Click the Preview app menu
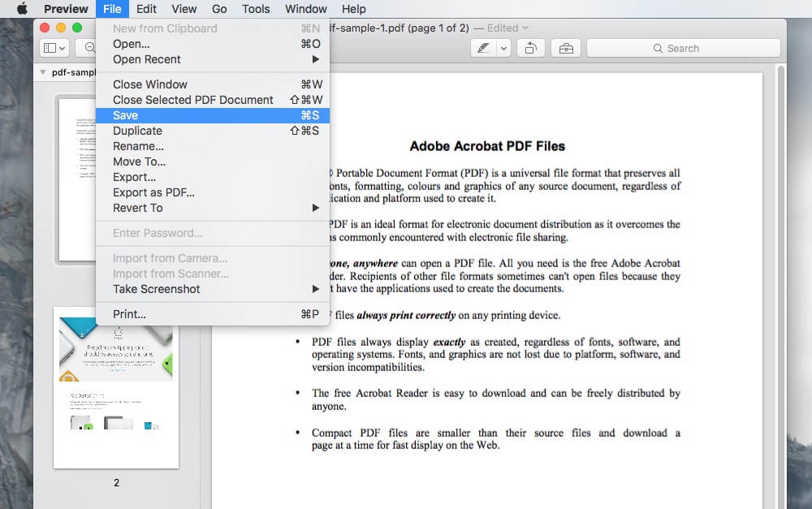This screenshot has width=812, height=509. 66,9
